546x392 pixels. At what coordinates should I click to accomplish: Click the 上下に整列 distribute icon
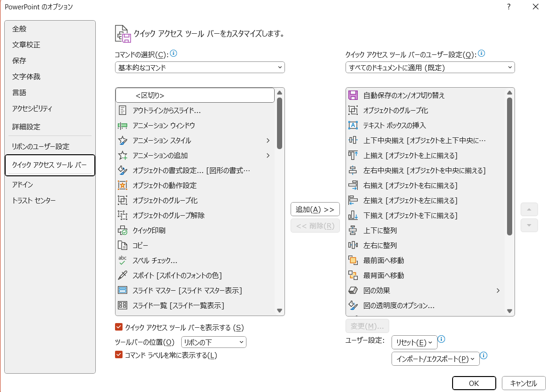pos(353,230)
